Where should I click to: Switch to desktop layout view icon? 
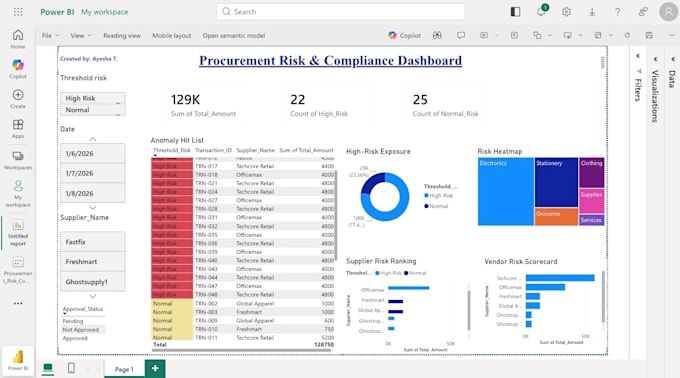click(48, 368)
